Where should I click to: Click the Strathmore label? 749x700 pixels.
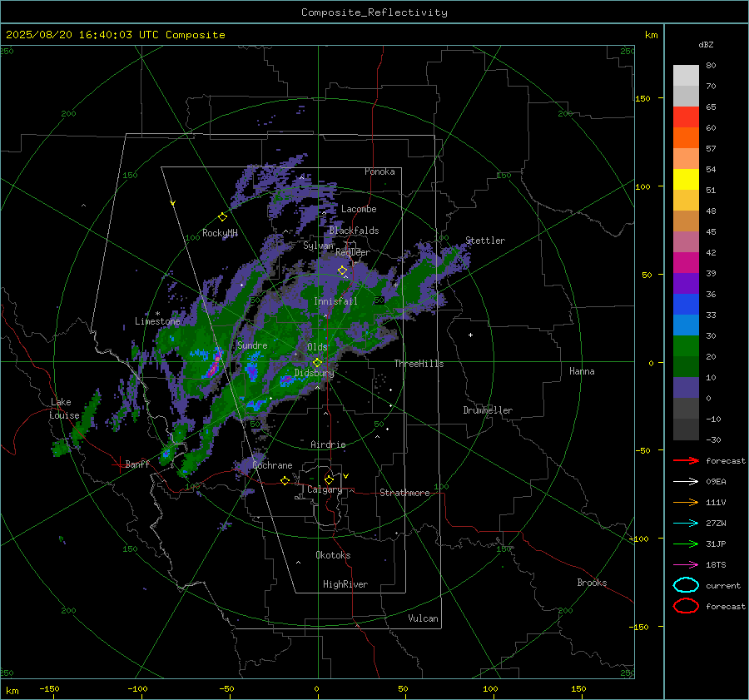point(404,493)
